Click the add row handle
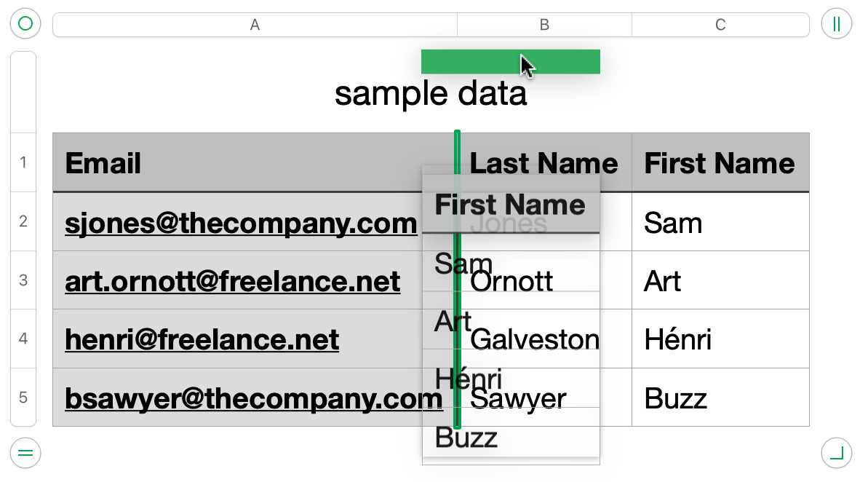 25,454
